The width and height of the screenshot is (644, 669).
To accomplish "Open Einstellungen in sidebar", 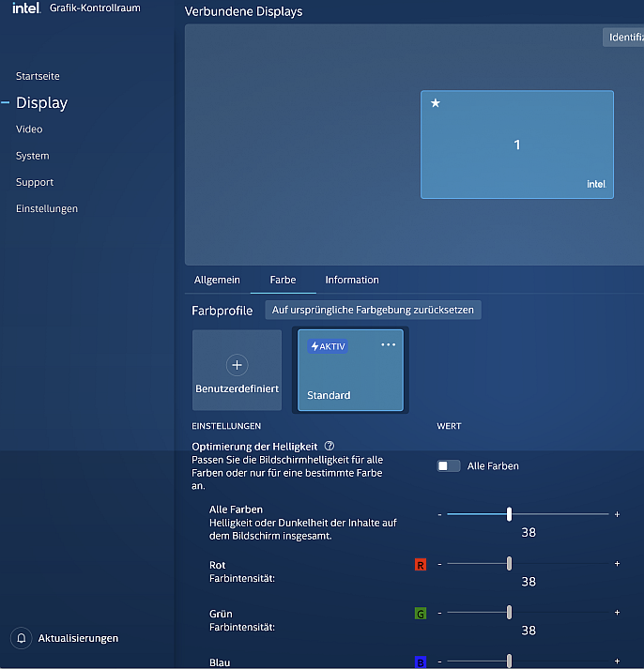I will (x=47, y=208).
